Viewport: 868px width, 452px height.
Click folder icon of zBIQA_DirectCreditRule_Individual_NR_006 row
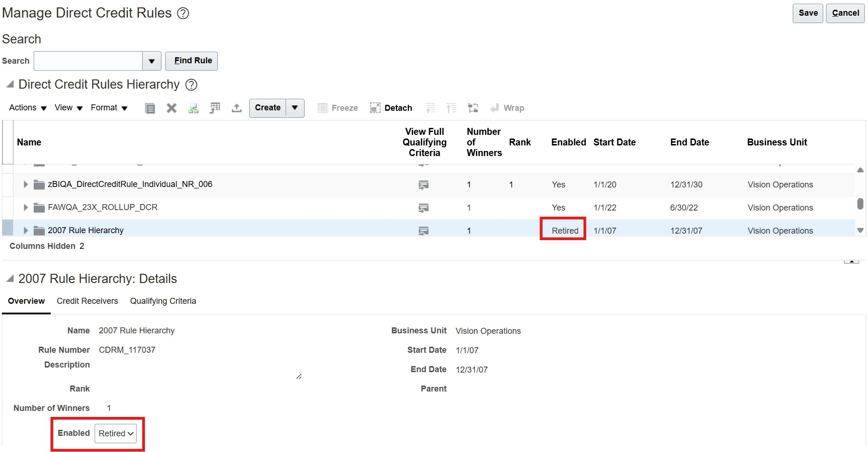pos(39,185)
